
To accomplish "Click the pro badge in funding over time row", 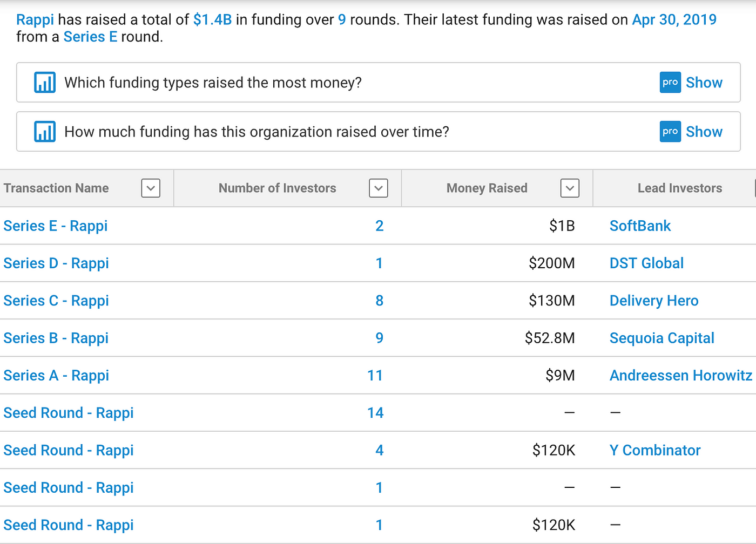I will 670,132.
